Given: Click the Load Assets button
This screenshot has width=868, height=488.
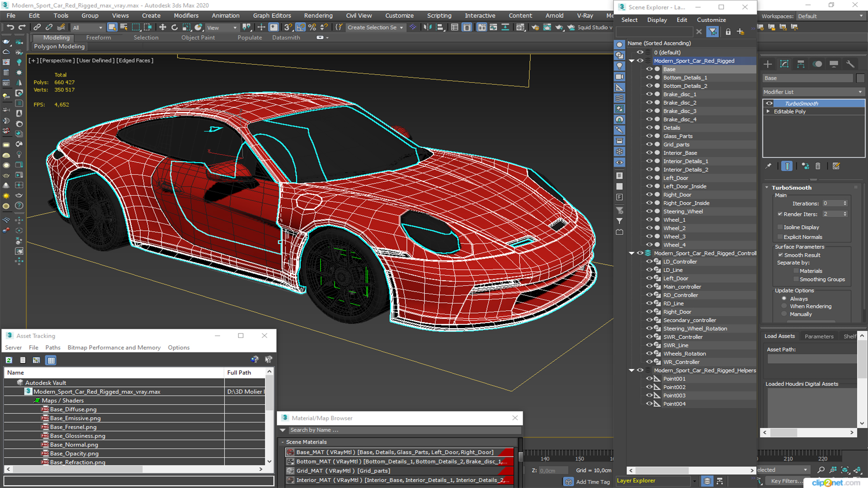Looking at the screenshot, I should (x=779, y=336).
